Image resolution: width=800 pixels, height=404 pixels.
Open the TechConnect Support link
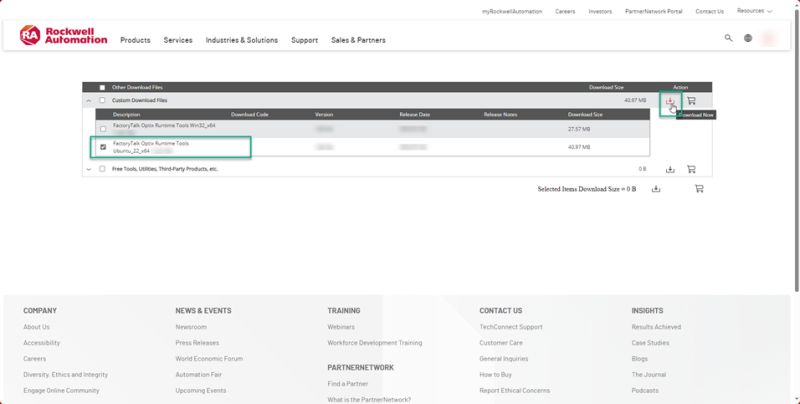point(511,327)
